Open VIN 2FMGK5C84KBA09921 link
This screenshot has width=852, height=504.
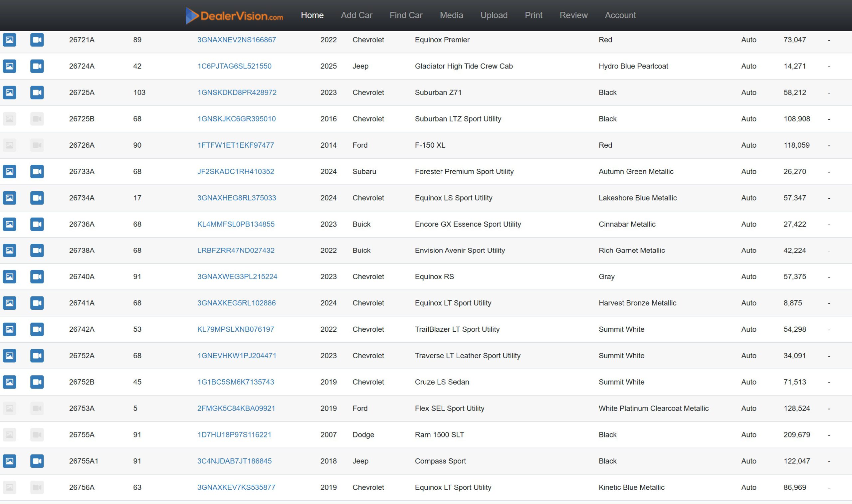point(236,408)
